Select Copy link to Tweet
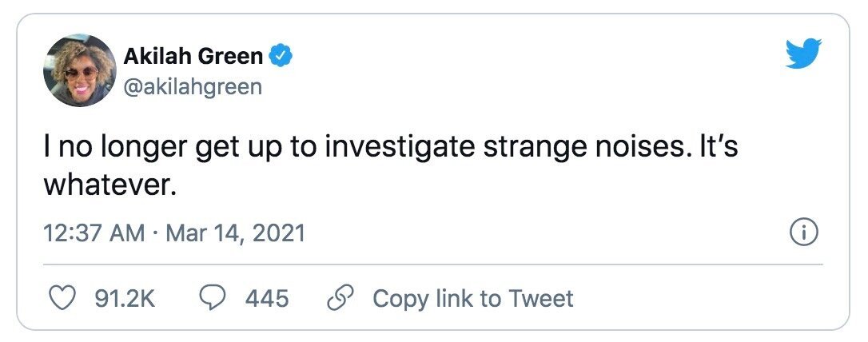Screen dimensions: 868x342 click(x=473, y=300)
